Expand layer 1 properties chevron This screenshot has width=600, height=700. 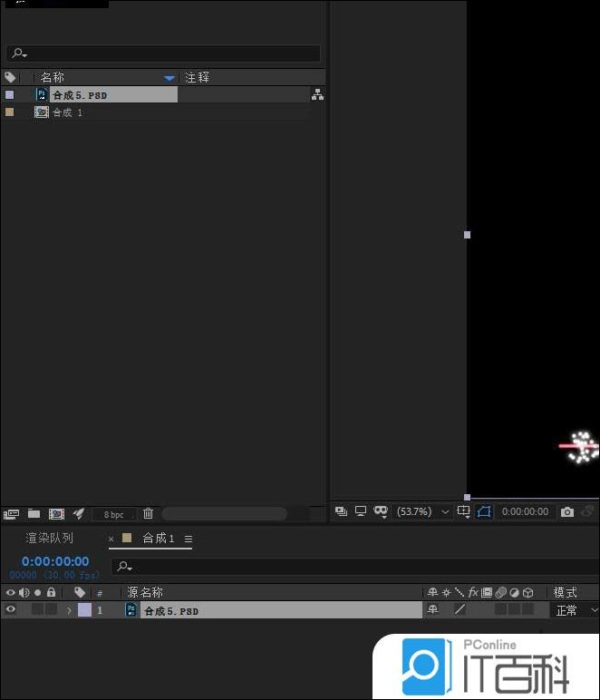pos(69,610)
